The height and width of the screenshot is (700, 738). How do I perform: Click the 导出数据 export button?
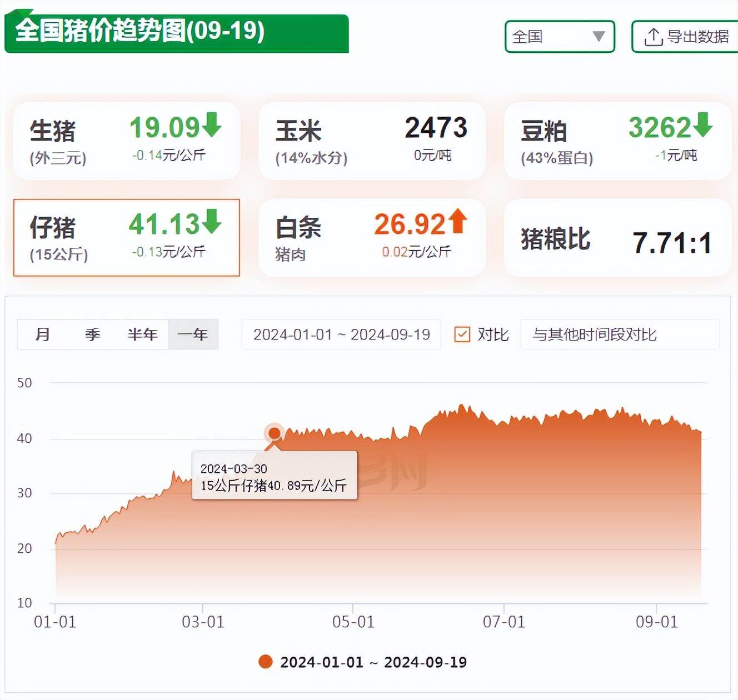point(685,37)
